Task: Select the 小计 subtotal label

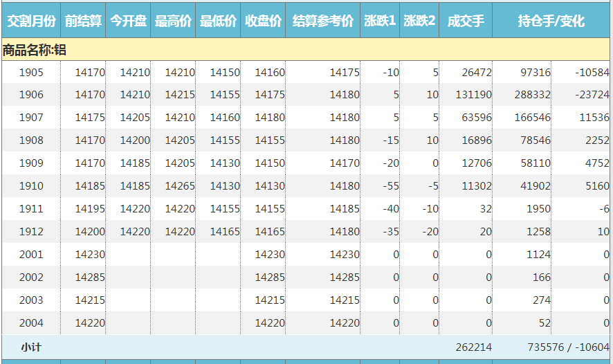Action: pyautogui.click(x=30, y=347)
